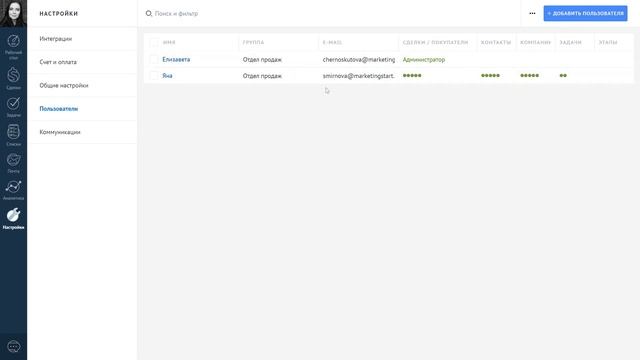Click the Сделки / Покупатели column header

coord(435,42)
